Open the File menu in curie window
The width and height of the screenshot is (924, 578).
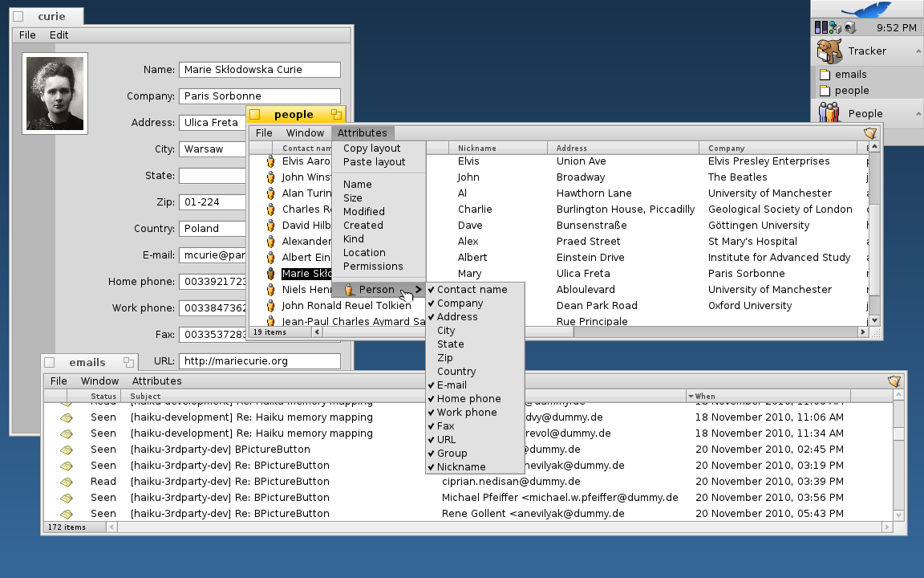pos(27,35)
